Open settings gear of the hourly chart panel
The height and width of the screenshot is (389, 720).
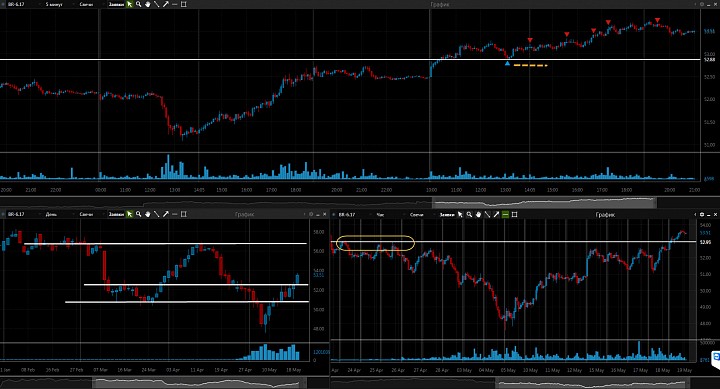click(702, 214)
